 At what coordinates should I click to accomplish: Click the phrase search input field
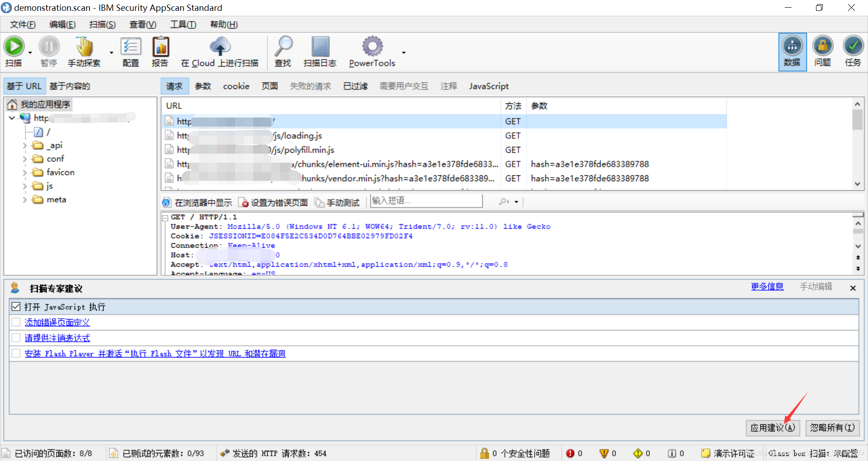click(426, 201)
